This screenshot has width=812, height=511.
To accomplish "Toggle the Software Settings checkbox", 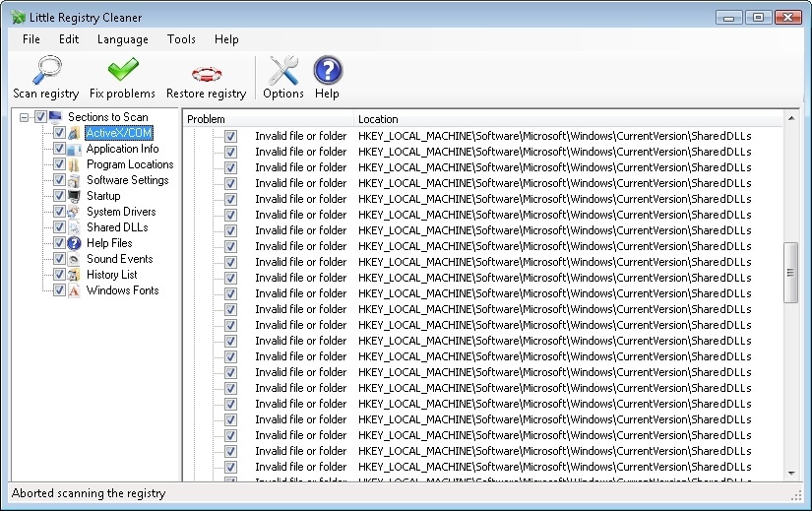I will 59,180.
